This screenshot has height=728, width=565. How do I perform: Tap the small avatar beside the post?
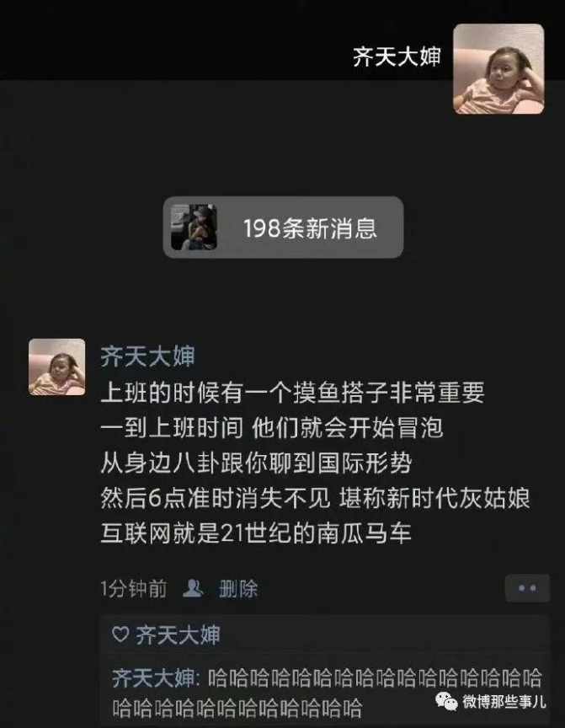57,367
